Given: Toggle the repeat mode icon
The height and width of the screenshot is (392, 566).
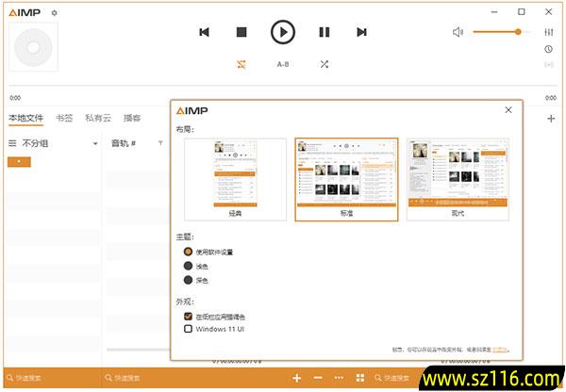Looking at the screenshot, I should click(241, 64).
